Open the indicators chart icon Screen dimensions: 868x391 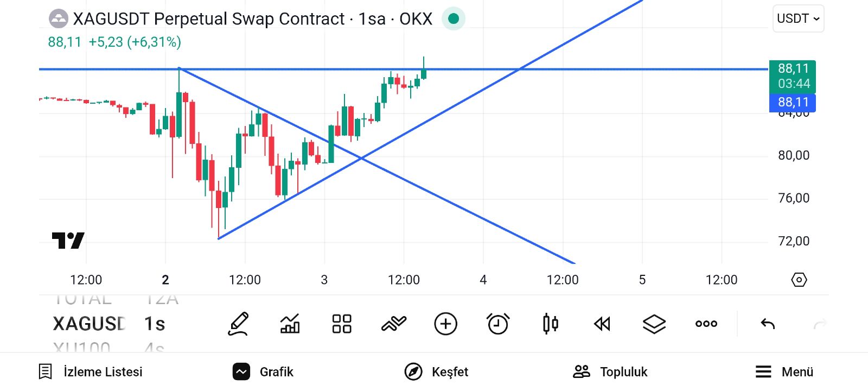[x=290, y=324]
